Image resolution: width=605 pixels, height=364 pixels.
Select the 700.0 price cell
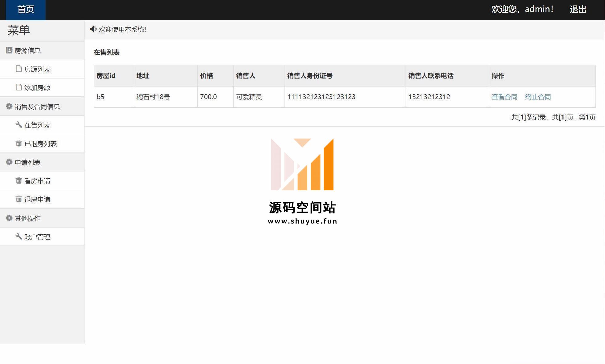[215, 97]
